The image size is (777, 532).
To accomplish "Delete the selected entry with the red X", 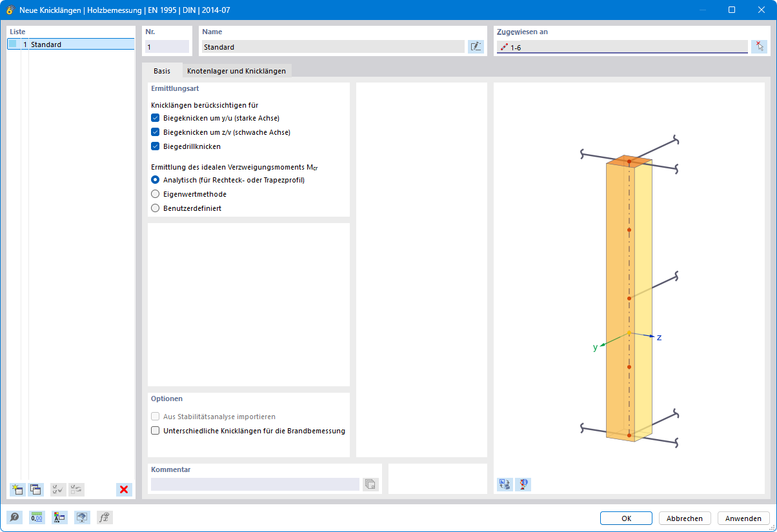I will click(124, 489).
